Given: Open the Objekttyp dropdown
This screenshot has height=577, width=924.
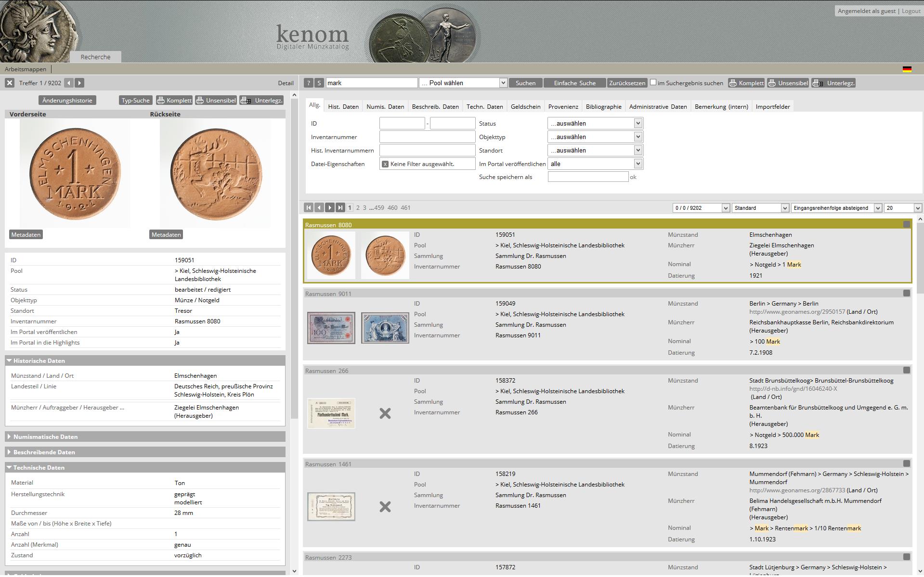Looking at the screenshot, I should 595,137.
